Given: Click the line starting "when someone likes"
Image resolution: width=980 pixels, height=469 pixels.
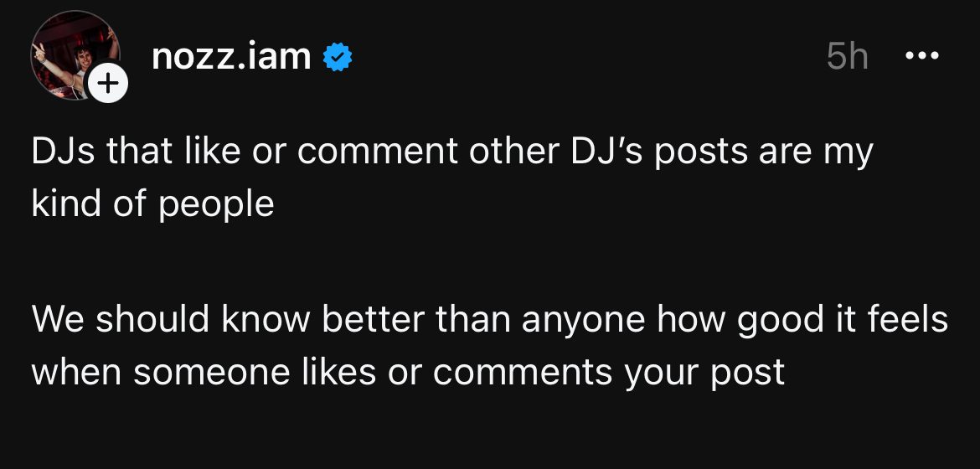Looking at the screenshot, I should click(408, 372).
